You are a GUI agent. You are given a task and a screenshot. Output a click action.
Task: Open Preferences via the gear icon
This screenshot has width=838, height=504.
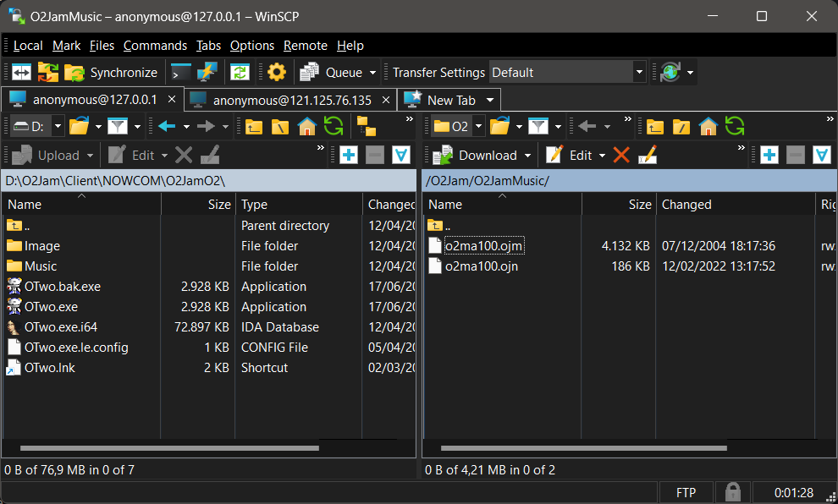tap(277, 73)
